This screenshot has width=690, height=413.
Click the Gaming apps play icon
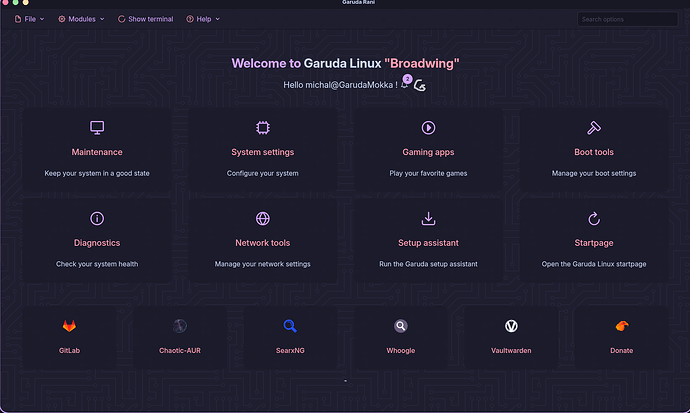(x=428, y=128)
